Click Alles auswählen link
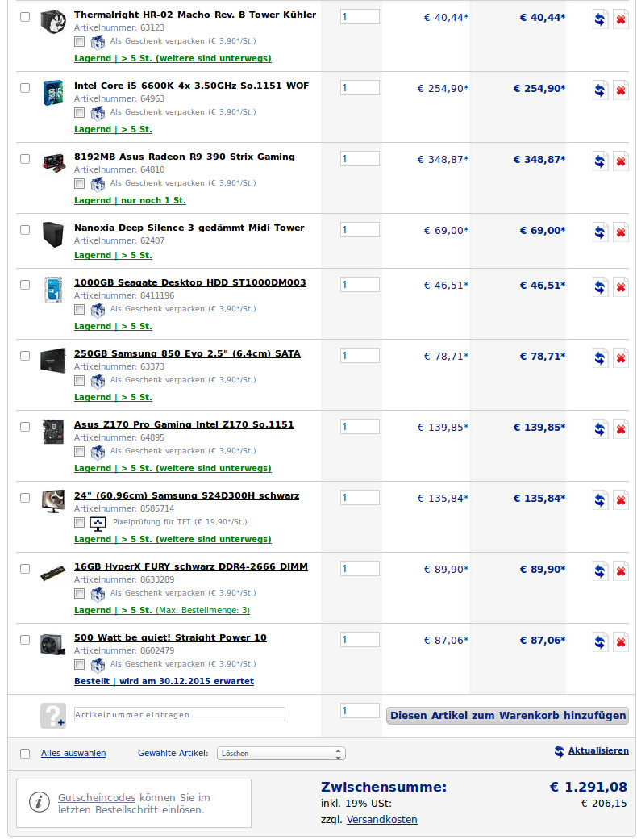The width and height of the screenshot is (637, 840). pyautogui.click(x=73, y=753)
